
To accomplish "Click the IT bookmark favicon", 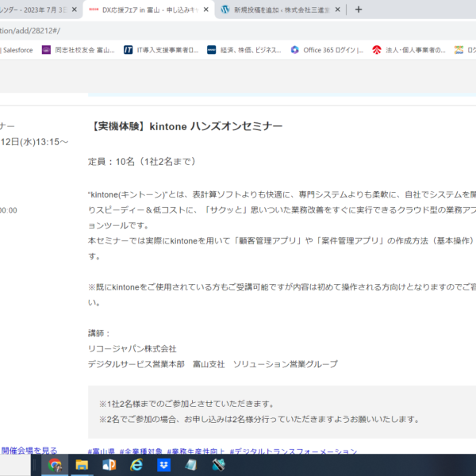I will click(x=128, y=50).
